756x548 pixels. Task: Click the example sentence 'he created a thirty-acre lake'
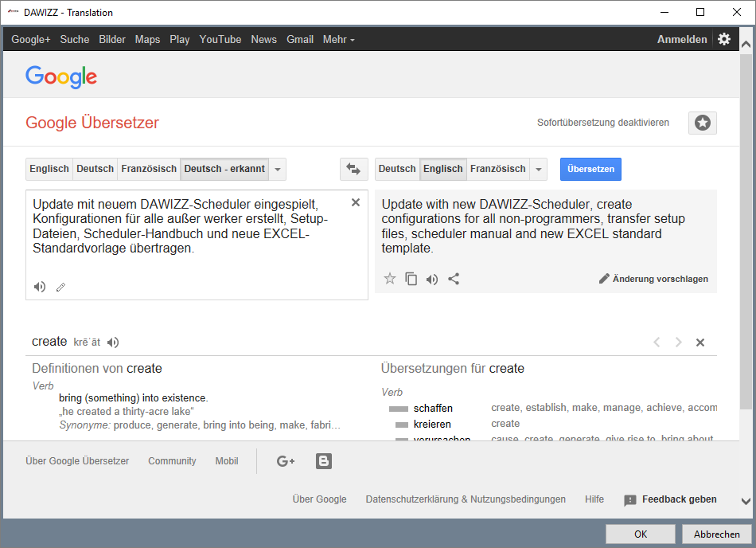pos(127,412)
